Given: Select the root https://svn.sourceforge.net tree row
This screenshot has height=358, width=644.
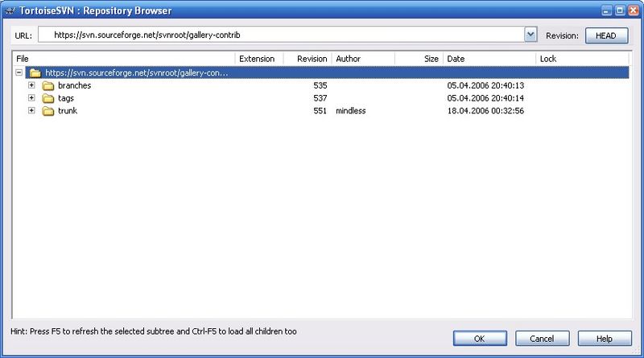Looking at the screenshot, I should (x=327, y=72).
